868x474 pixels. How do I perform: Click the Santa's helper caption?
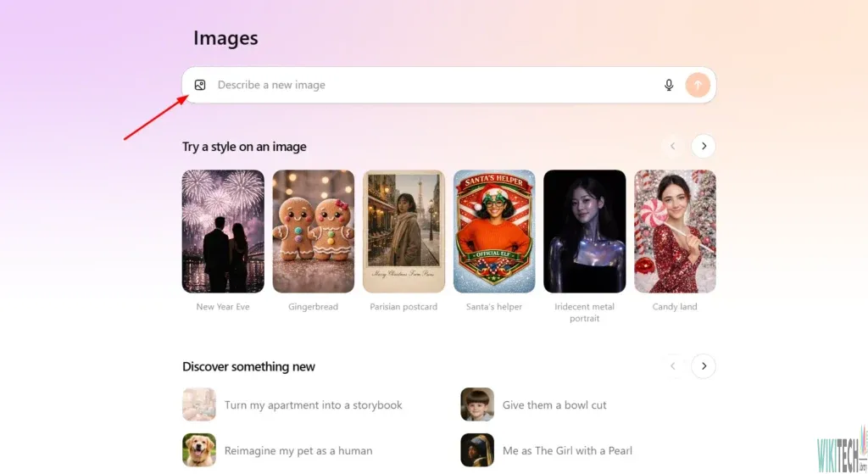[494, 307]
